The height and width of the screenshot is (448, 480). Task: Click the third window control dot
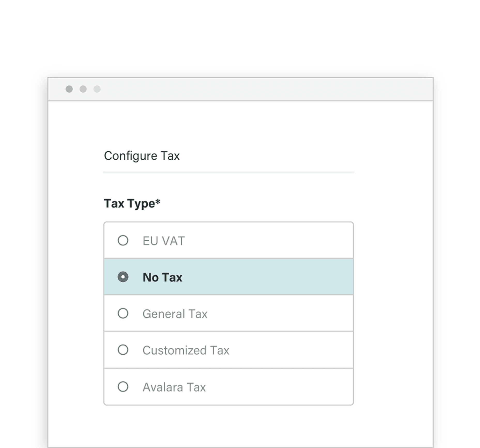click(97, 89)
